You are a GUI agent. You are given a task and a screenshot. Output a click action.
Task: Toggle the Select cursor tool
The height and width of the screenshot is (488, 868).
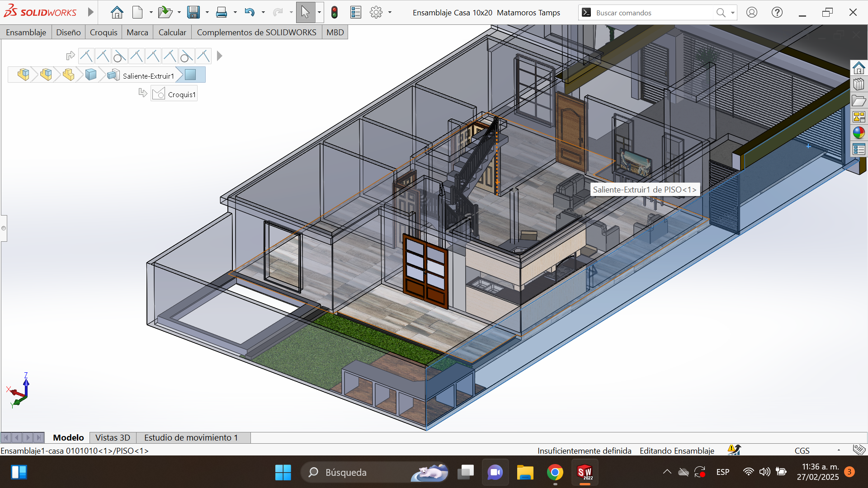tap(305, 13)
